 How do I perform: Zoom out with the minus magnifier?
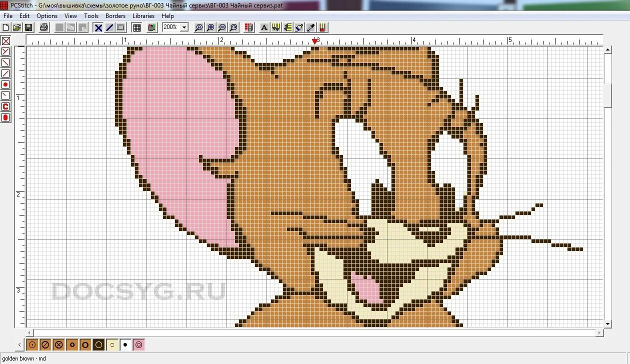tap(221, 27)
